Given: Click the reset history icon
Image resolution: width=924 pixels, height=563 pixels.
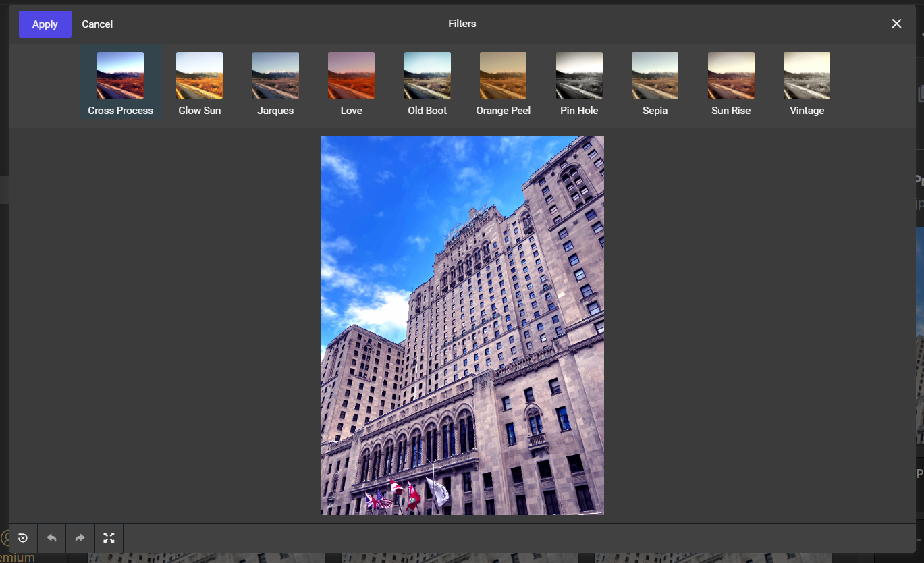Looking at the screenshot, I should point(23,538).
